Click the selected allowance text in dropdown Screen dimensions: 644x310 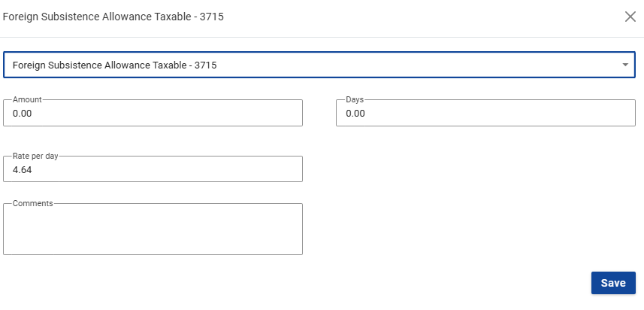pos(115,65)
